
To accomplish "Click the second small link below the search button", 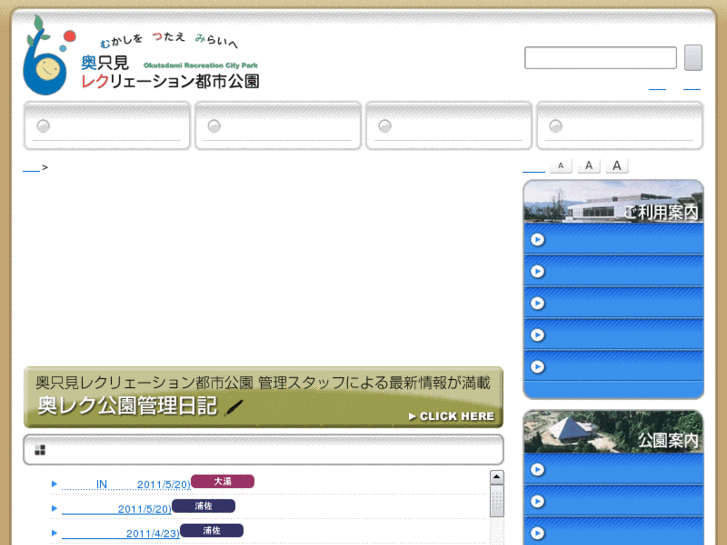I will (692, 86).
